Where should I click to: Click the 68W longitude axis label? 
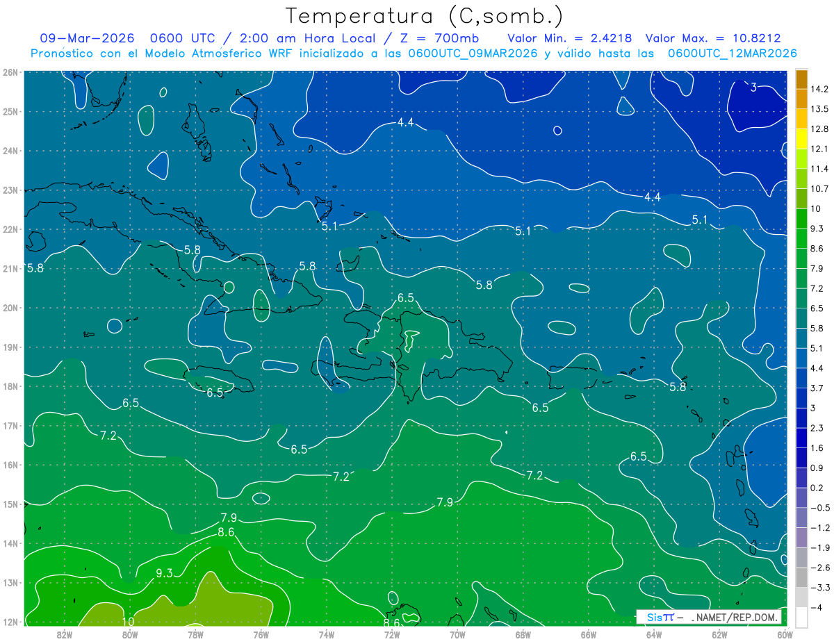523,634
